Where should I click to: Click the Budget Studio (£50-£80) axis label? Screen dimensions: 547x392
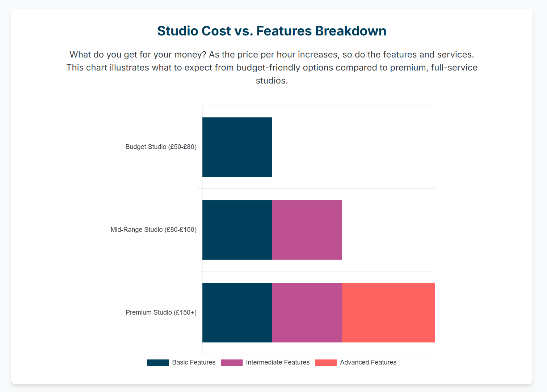(x=161, y=147)
